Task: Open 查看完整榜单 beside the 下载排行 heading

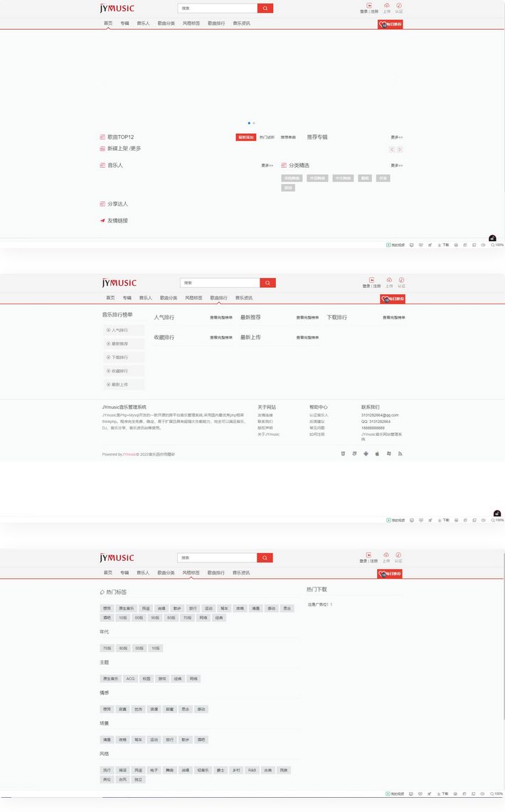Action: coord(394,318)
